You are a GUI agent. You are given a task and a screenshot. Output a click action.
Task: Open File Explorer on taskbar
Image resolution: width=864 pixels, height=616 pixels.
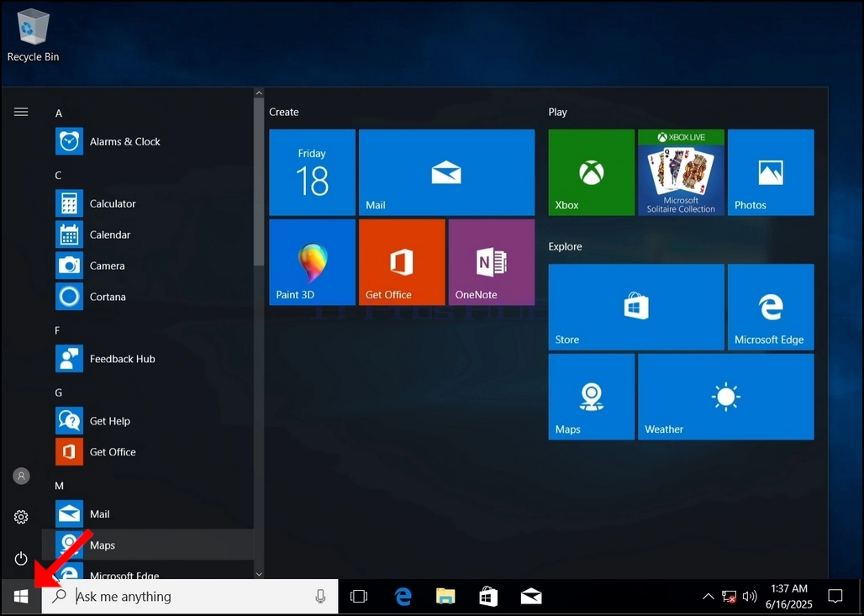pos(445,596)
